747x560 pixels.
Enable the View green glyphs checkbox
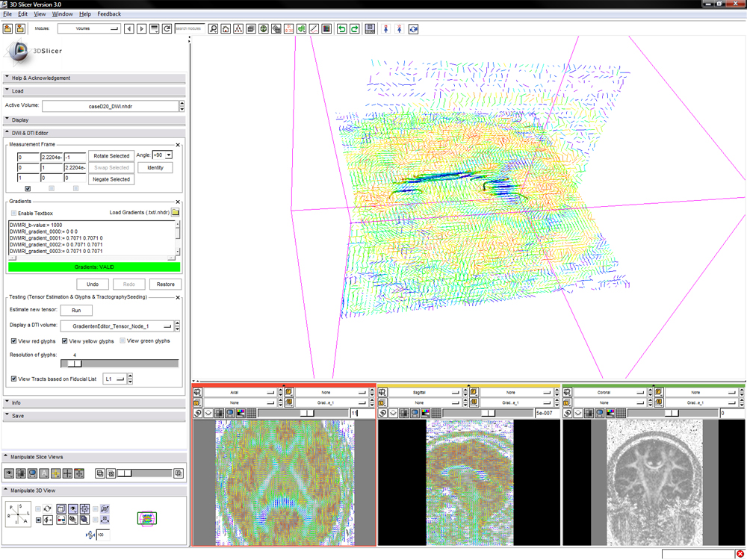click(123, 341)
